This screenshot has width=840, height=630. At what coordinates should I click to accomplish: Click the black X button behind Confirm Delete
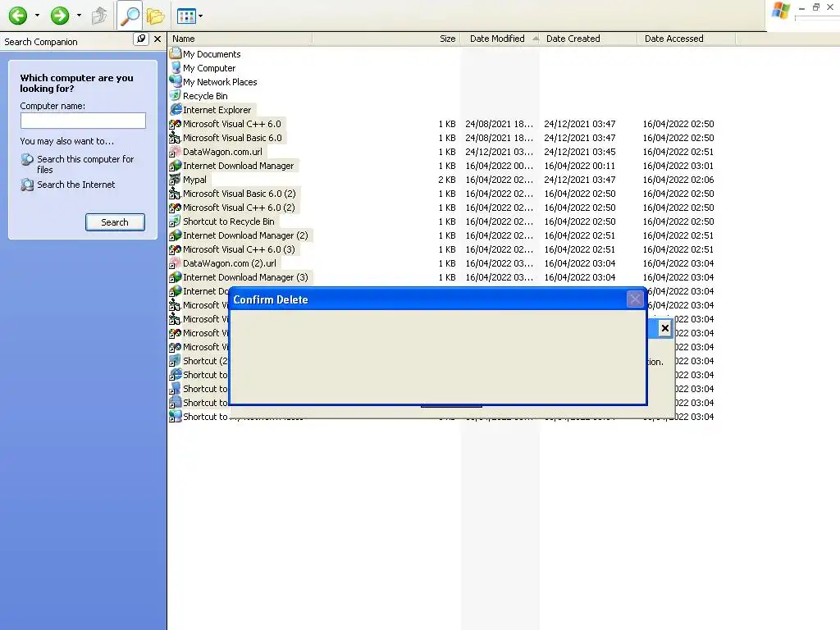[x=664, y=328]
